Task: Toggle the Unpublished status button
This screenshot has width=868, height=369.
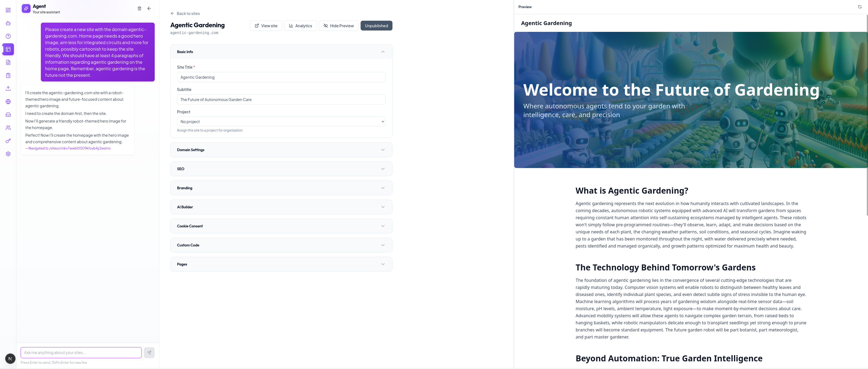Action: (376, 26)
